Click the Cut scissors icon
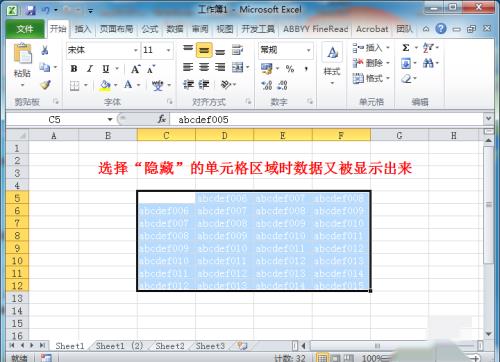The image size is (500, 362). 45,50
